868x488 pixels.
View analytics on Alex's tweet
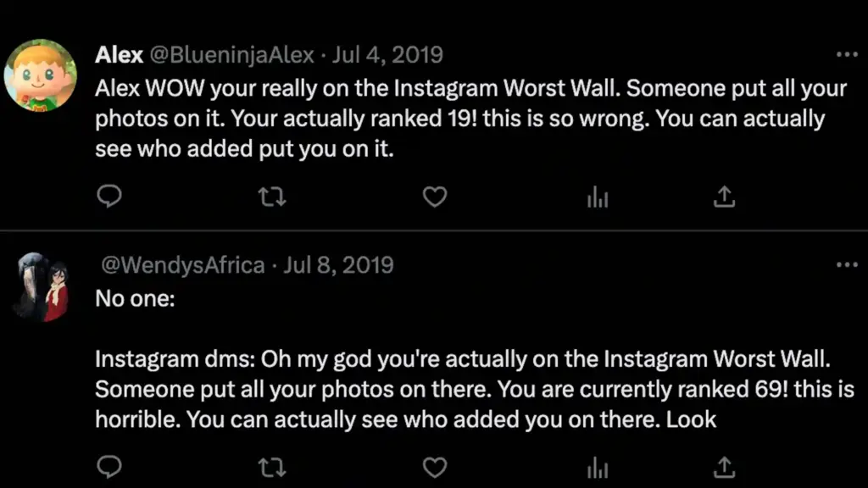pyautogui.click(x=598, y=197)
